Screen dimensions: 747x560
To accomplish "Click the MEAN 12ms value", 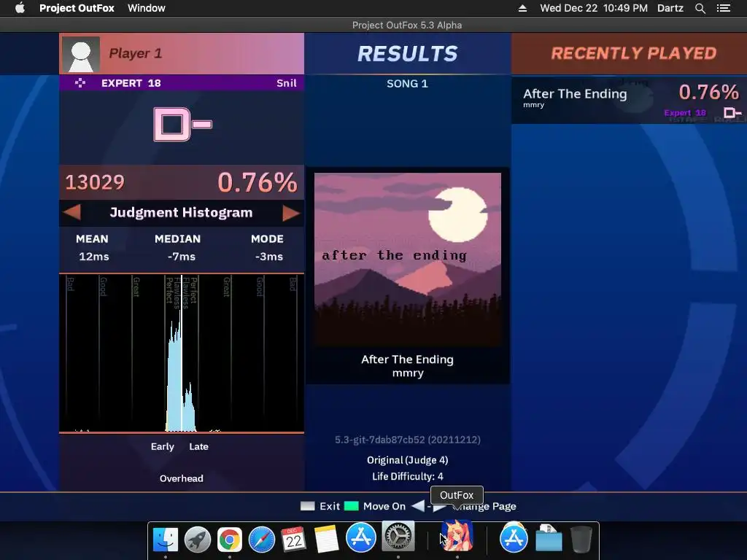I will point(93,257).
